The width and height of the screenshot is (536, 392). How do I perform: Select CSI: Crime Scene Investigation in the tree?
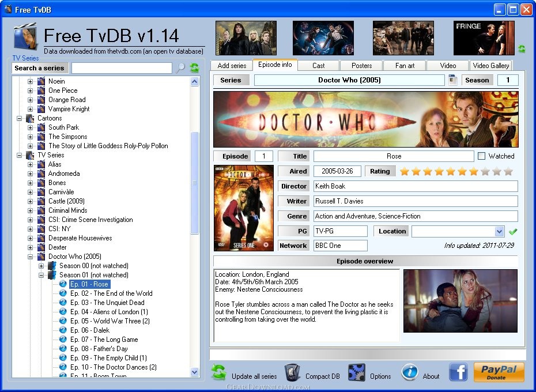click(x=90, y=220)
